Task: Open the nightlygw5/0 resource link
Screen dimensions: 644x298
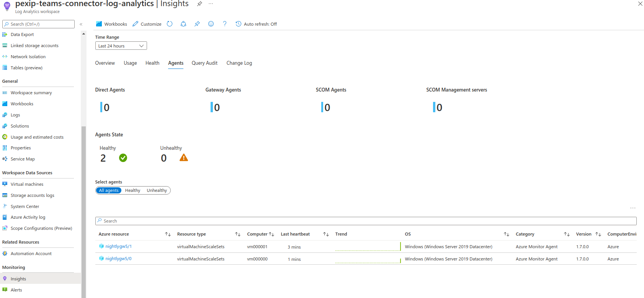Action: click(118, 259)
